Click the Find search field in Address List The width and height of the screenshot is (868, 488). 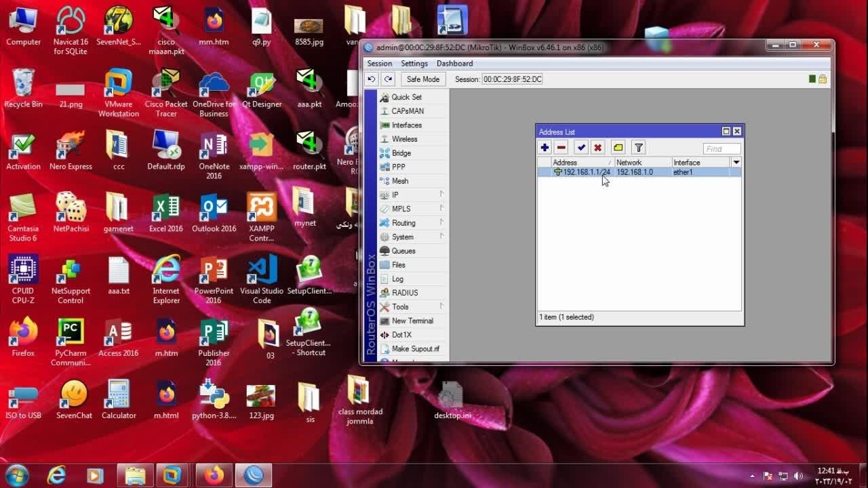coord(722,149)
